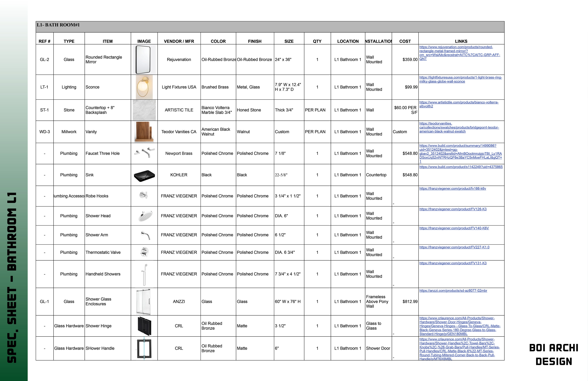Open the build.com Kohler sink link
Viewport: 588px width, 381px height.
461,167
